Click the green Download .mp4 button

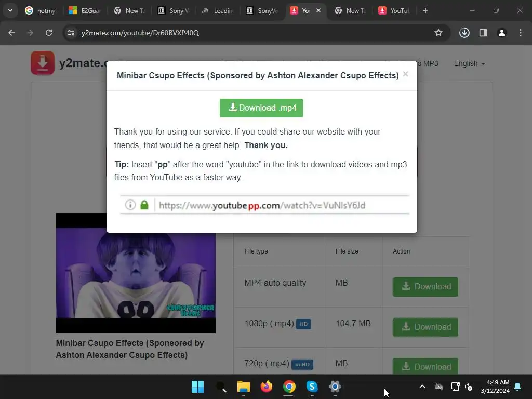pos(261,108)
